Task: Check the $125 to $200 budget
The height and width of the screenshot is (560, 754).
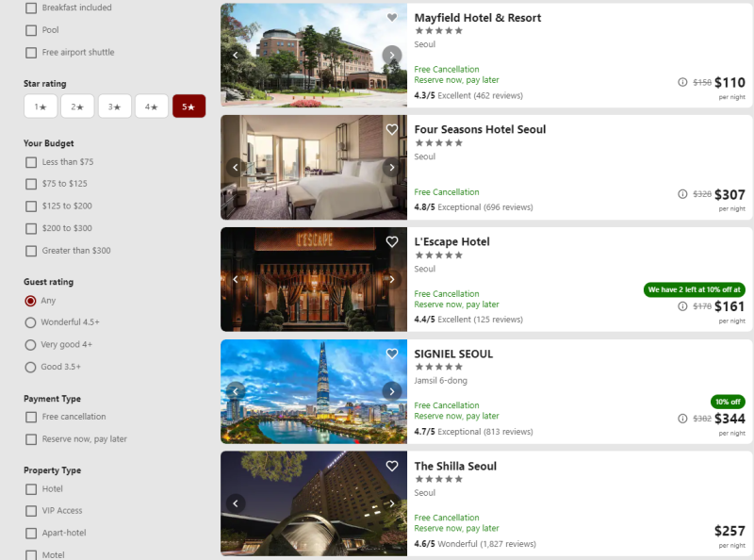Action: point(31,206)
